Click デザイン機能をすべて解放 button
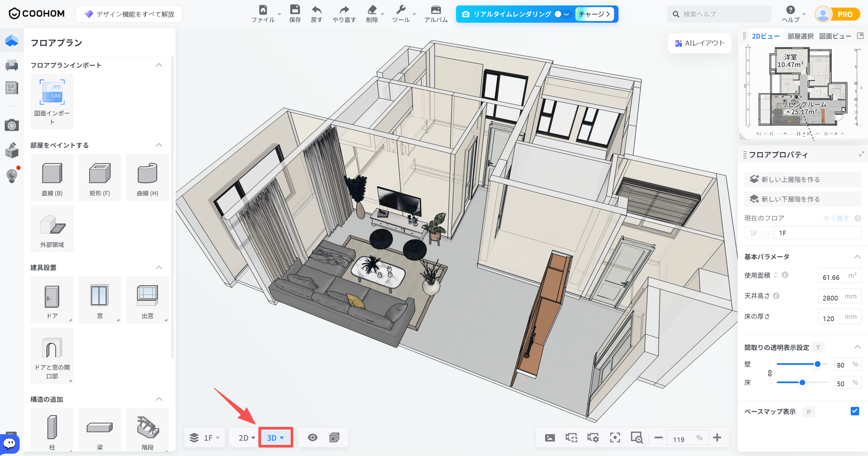 coord(129,14)
